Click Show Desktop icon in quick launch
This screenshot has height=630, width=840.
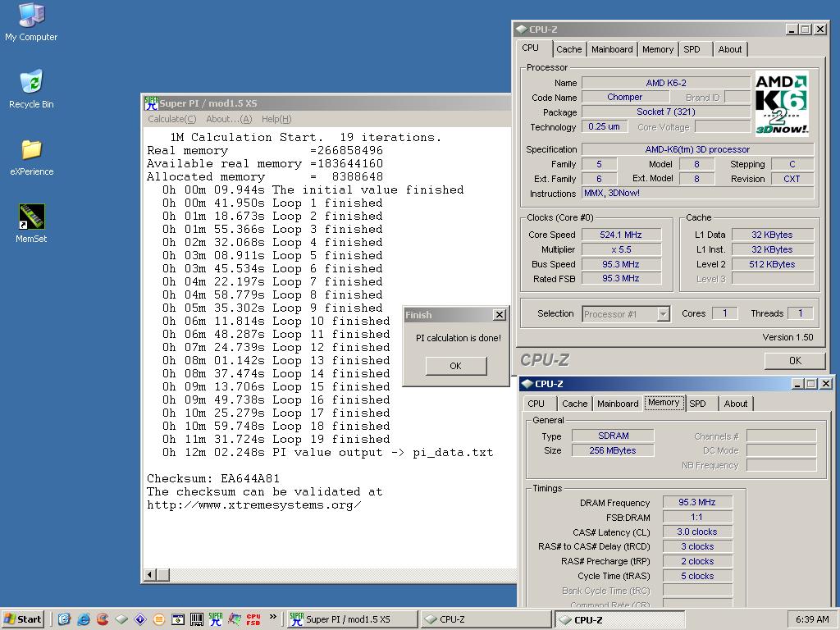coord(64,619)
